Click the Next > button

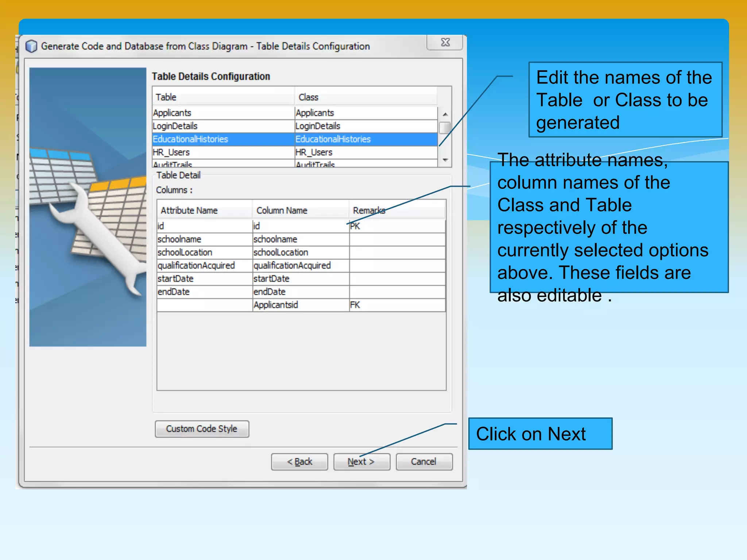point(361,462)
